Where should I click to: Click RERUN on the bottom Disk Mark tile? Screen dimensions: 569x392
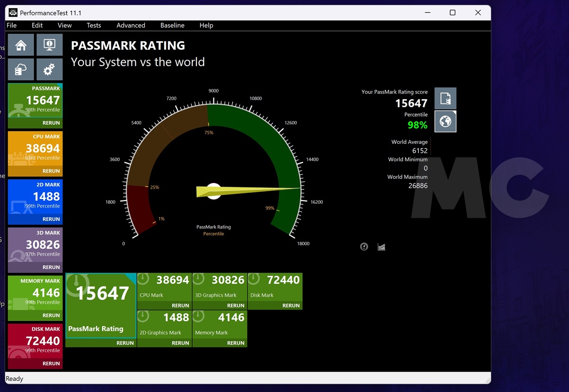pyautogui.click(x=291, y=305)
